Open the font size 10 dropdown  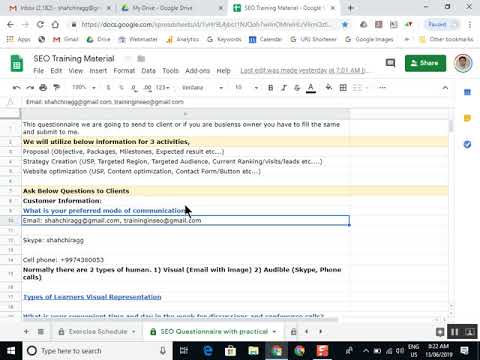coord(247,88)
